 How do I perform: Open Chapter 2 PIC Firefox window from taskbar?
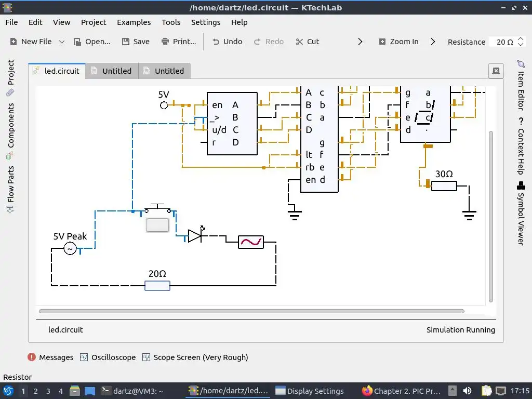tap(401, 391)
